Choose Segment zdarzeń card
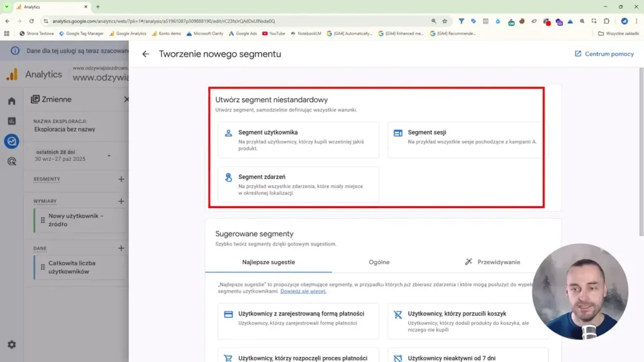This screenshot has height=362, width=644. click(299, 184)
